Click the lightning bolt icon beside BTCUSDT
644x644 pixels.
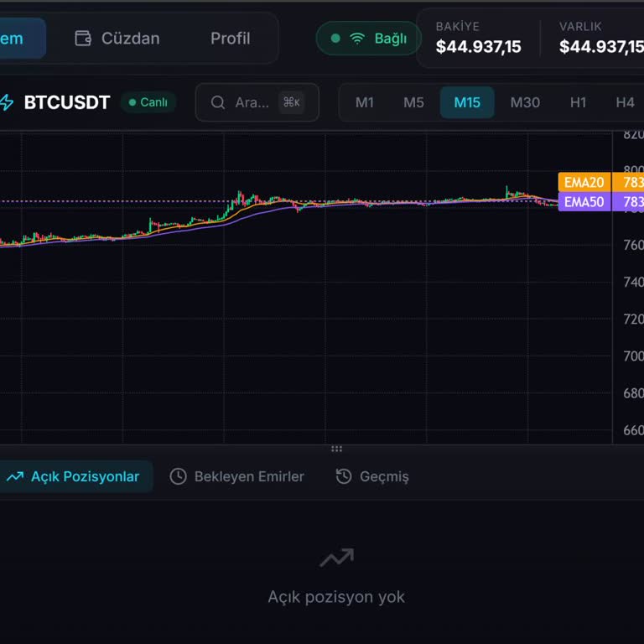click(x=7, y=102)
